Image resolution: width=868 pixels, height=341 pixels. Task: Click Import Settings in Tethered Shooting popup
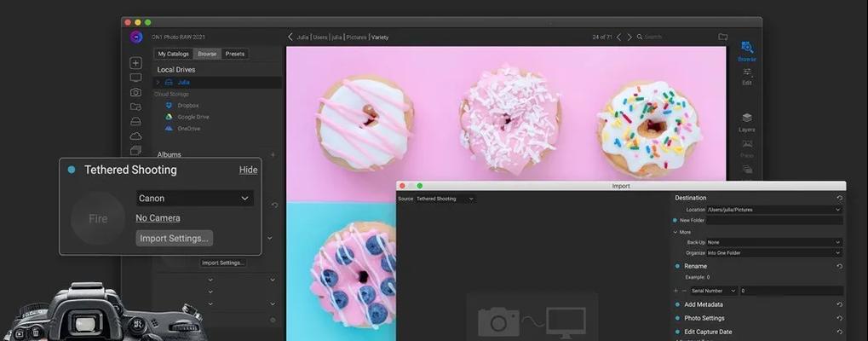pyautogui.click(x=175, y=238)
